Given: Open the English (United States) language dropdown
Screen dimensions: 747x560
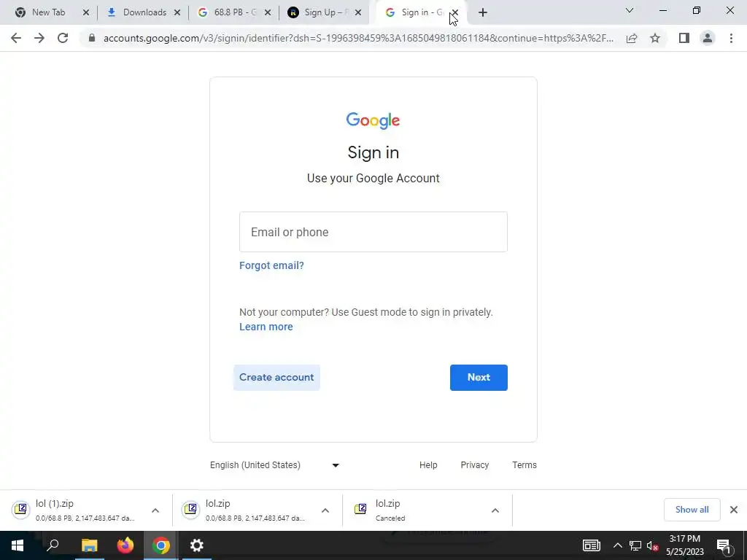Looking at the screenshot, I should (275, 465).
